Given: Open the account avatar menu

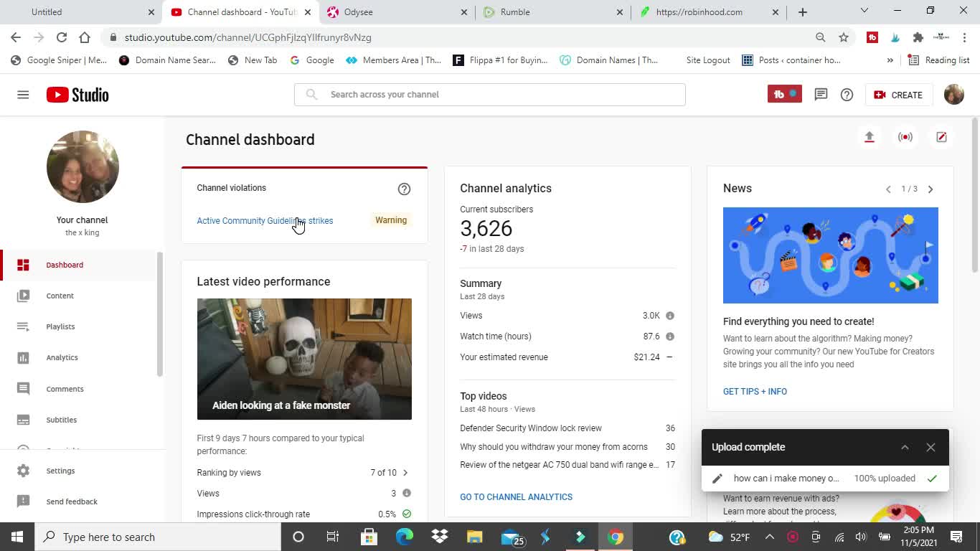Looking at the screenshot, I should coord(954,95).
